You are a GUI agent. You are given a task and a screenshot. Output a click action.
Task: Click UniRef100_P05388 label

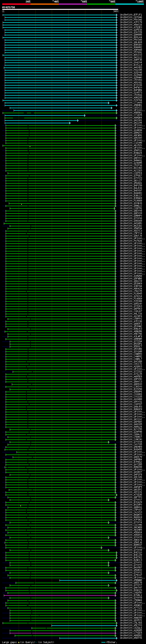[131, 301]
